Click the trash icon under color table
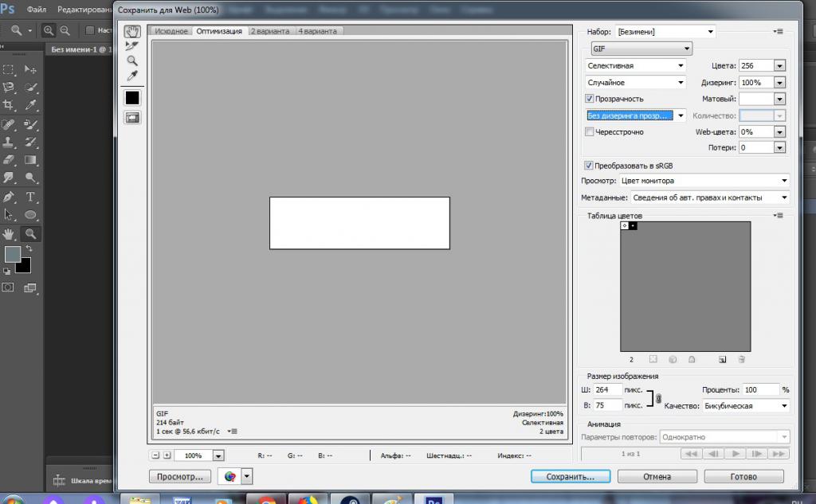Image resolution: width=816 pixels, height=504 pixels. point(742,359)
